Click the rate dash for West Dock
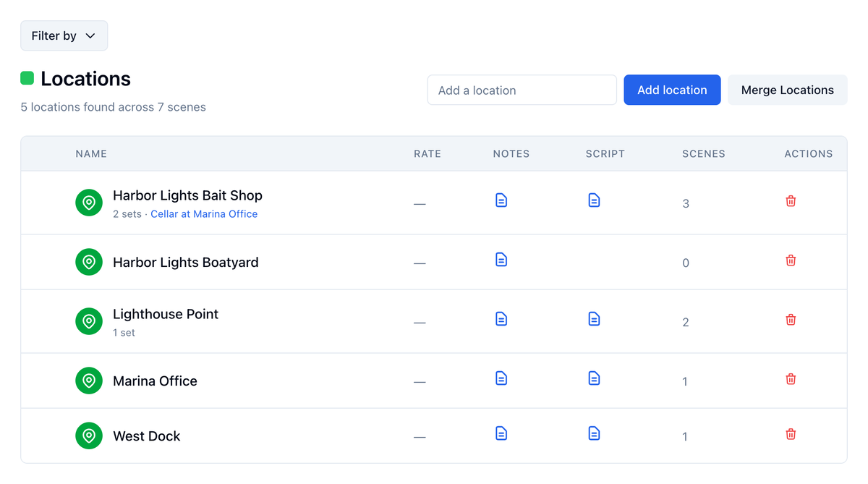The height and width of the screenshot is (484, 868). 420,436
